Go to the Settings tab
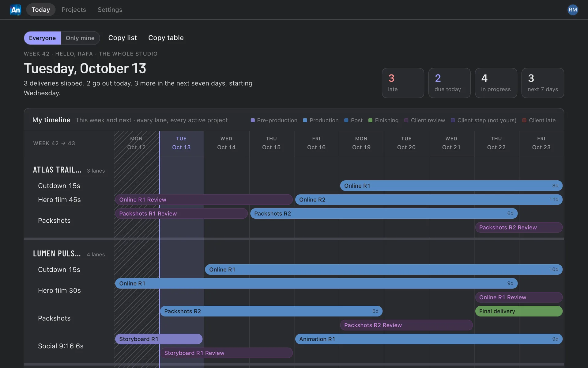The height and width of the screenshot is (368, 588). (110, 10)
